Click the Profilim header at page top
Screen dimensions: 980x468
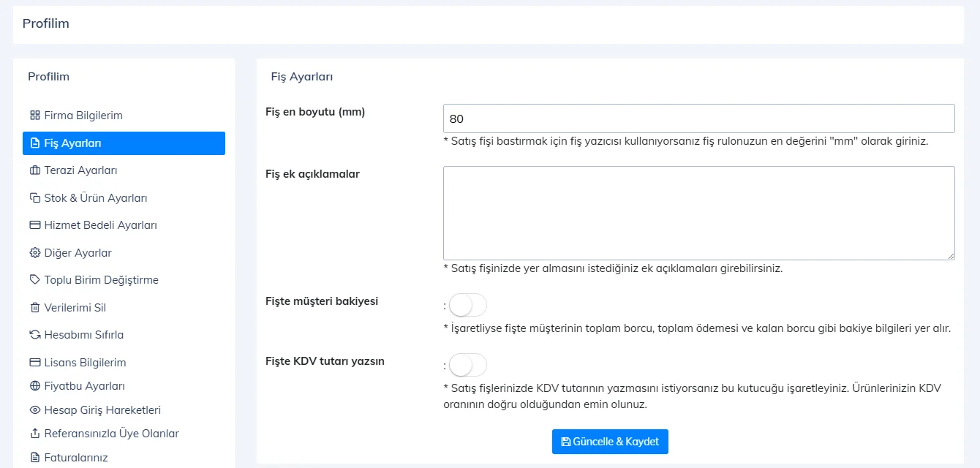tap(46, 23)
